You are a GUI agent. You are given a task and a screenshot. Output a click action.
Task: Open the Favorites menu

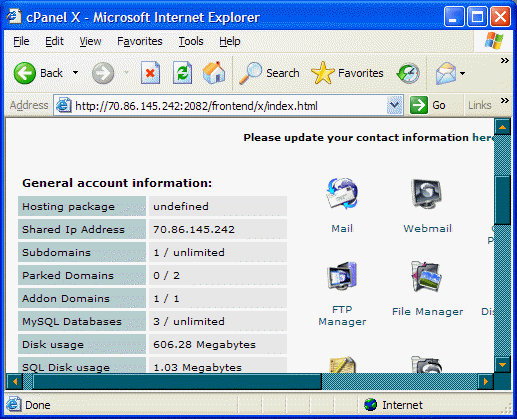[x=140, y=41]
